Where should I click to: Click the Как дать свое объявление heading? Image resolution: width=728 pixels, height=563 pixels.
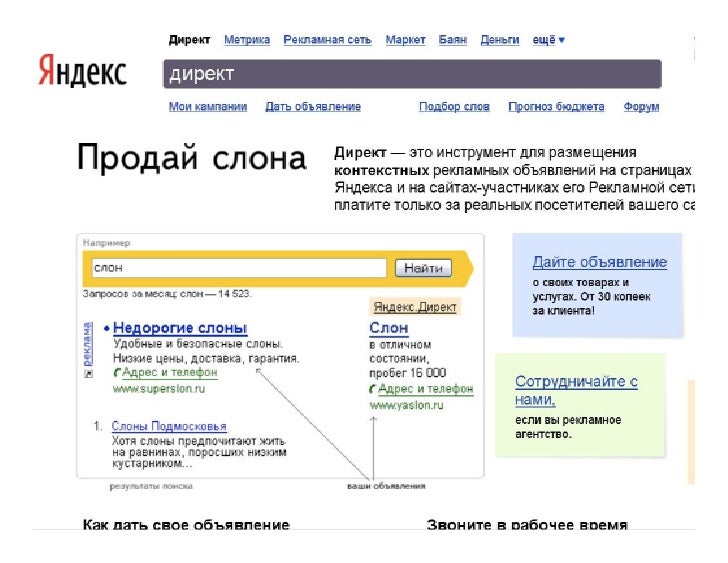(x=186, y=525)
